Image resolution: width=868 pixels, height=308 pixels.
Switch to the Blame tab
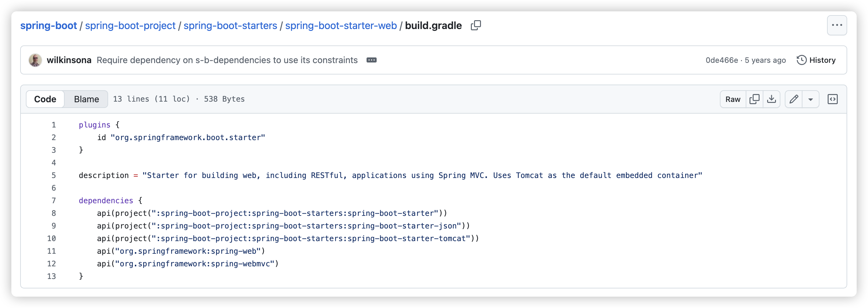[86, 99]
